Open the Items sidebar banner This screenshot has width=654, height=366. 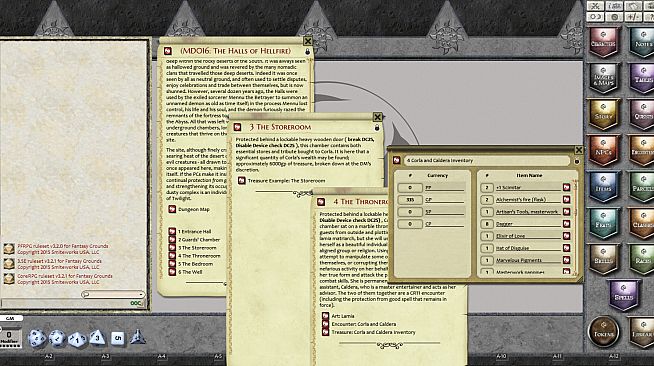click(x=603, y=187)
